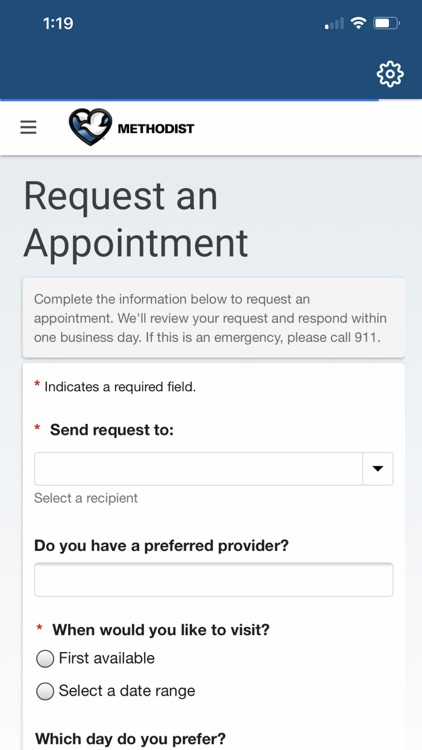Open the settings gear icon
Viewport: 422px width, 750px height.
(x=390, y=74)
